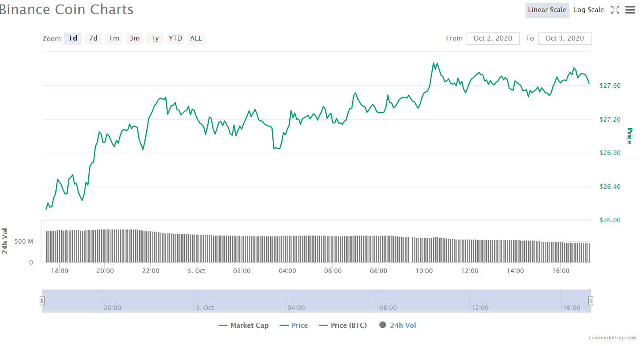Click the 18:00 time axis label
This screenshot has height=346, width=644.
pos(59,271)
